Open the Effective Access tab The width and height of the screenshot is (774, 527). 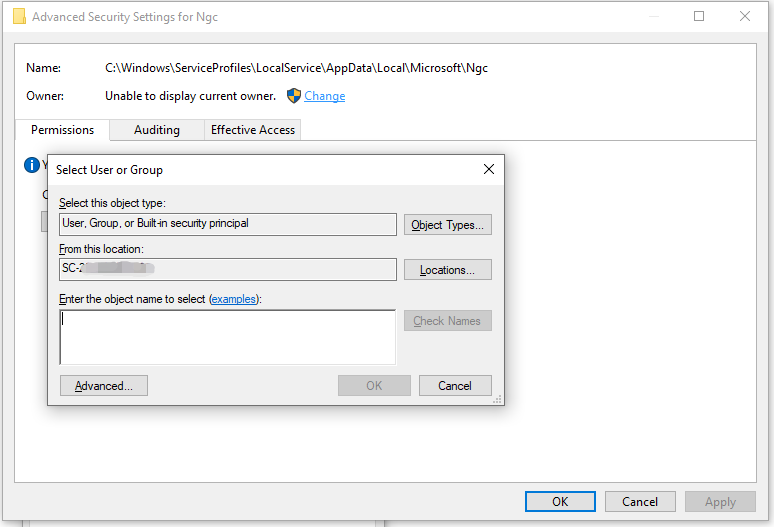click(253, 130)
